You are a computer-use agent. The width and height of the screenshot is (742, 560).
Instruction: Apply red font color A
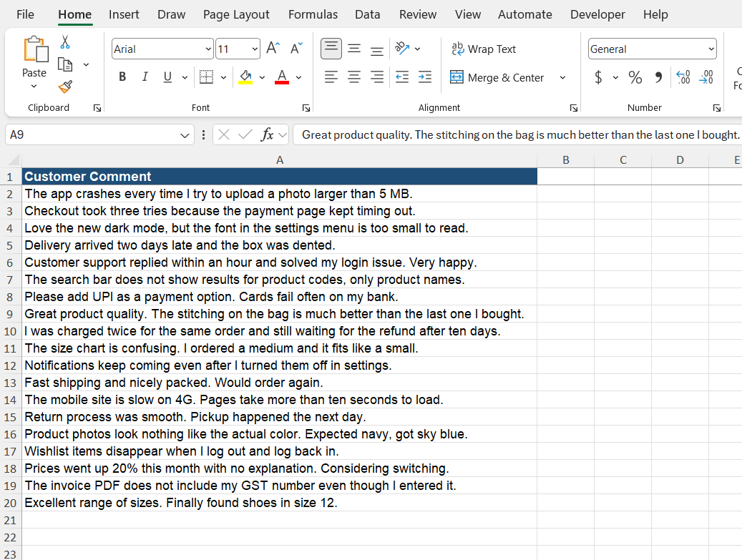[x=282, y=77]
